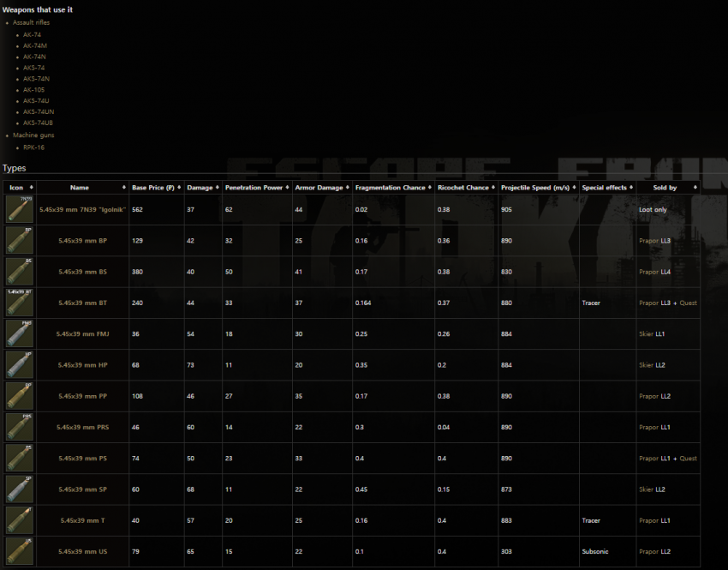Screen dimensions: 728x570
Task: Click the 5.45x39 mm BT ammo icon
Action: pyautogui.click(x=19, y=303)
